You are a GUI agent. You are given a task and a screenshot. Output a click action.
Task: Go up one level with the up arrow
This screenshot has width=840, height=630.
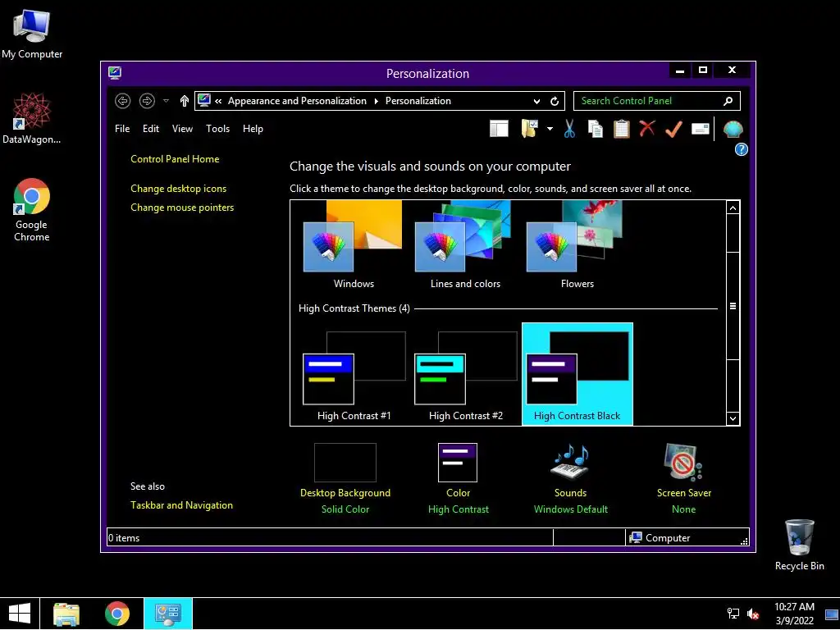(185, 101)
